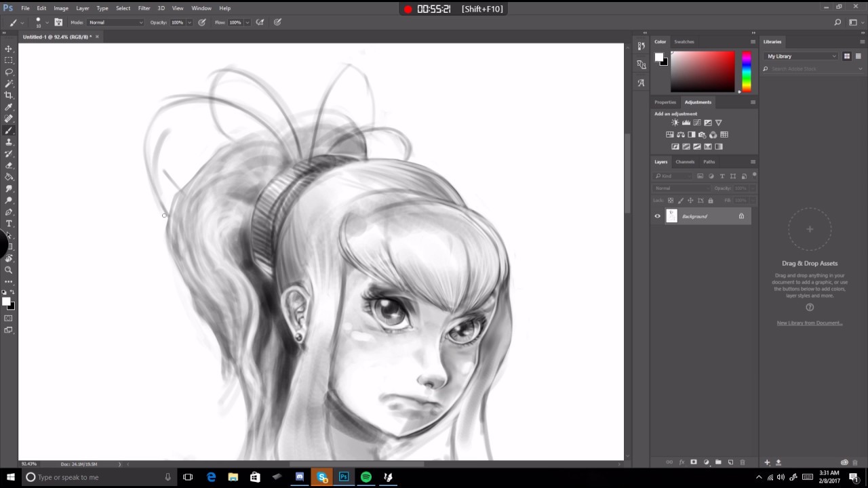Switch to the Channels tab
The height and width of the screenshot is (488, 868).
tap(685, 162)
